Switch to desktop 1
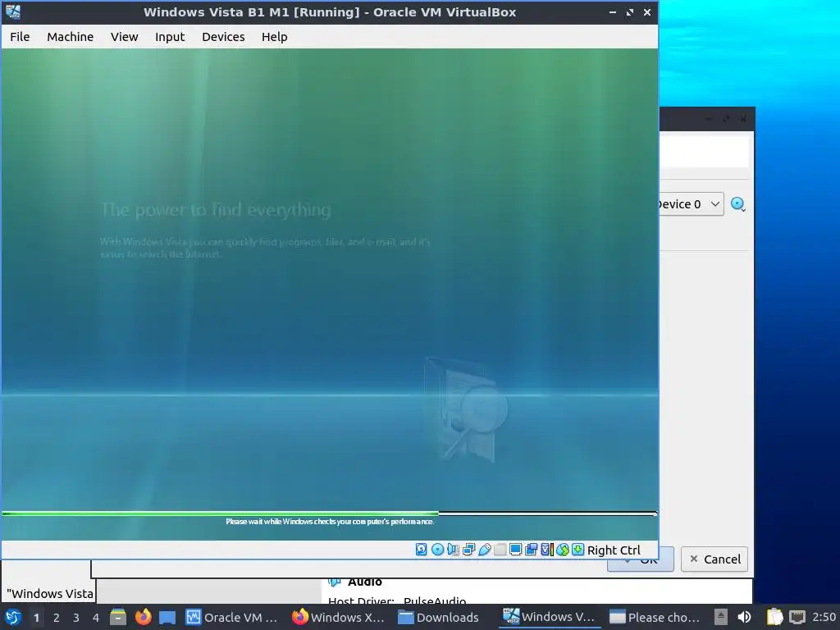Viewport: 840px width, 630px height. click(x=36, y=618)
